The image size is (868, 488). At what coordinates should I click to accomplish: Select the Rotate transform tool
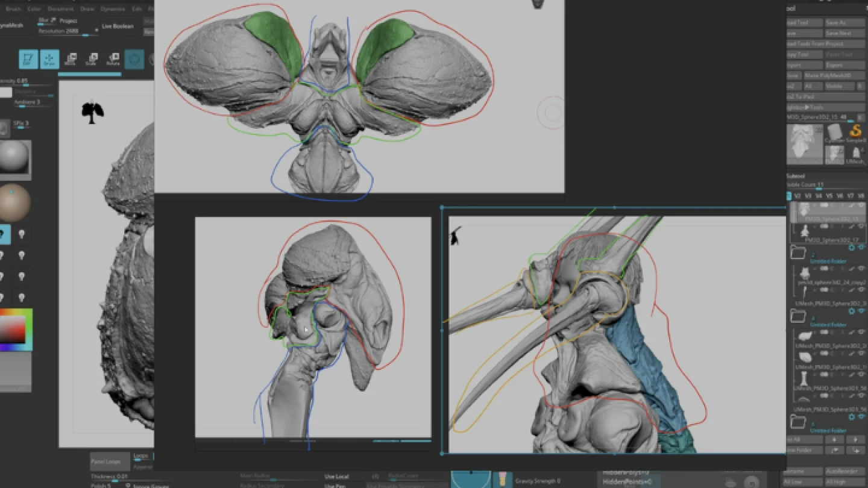(113, 58)
